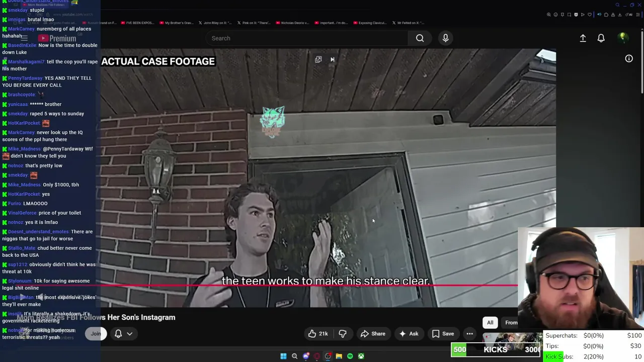The image size is (644, 362).
Task: Click chat username MarkCarney nuremberg message
Action: pos(21,29)
